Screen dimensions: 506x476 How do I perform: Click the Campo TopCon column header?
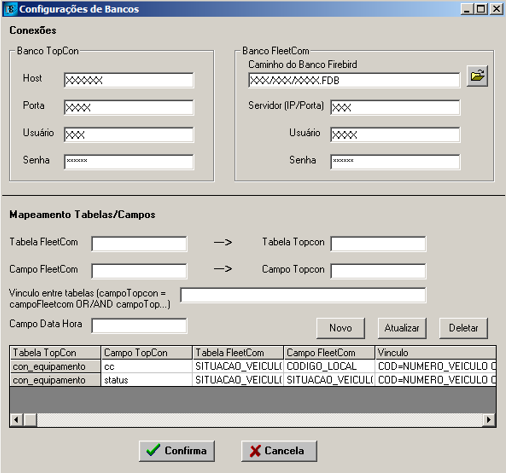pos(146,353)
